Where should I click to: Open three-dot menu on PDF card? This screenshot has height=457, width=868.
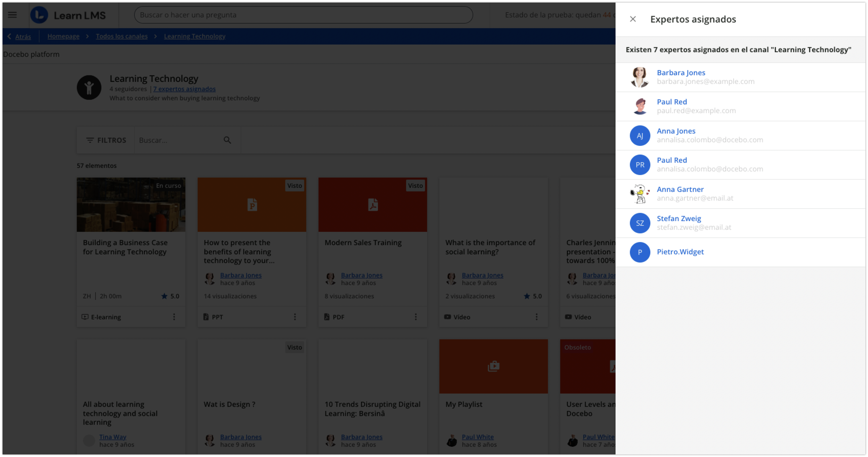pyautogui.click(x=416, y=317)
